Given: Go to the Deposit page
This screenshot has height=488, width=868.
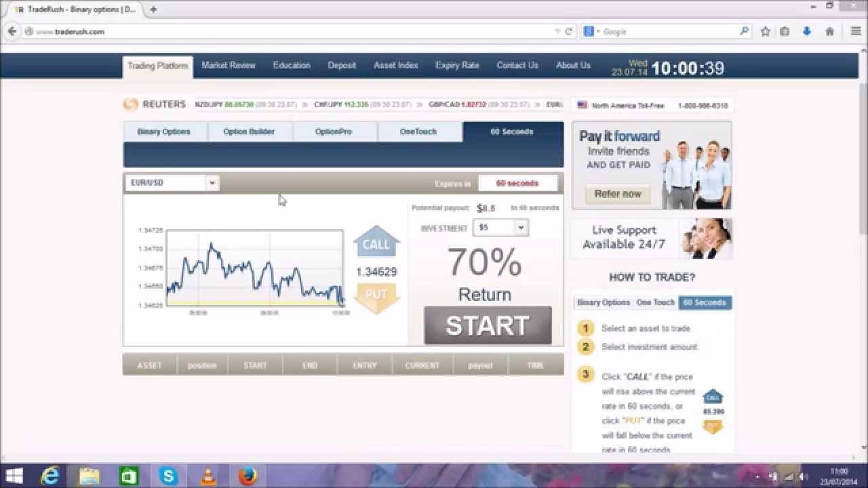Looking at the screenshot, I should click(x=342, y=65).
